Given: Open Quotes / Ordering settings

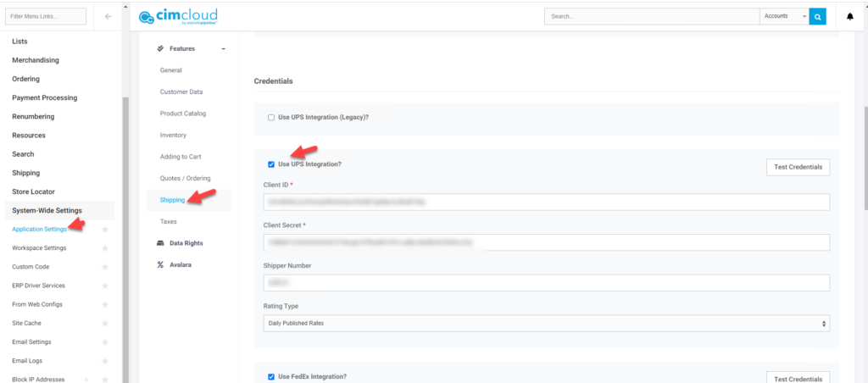Looking at the screenshot, I should [x=186, y=178].
